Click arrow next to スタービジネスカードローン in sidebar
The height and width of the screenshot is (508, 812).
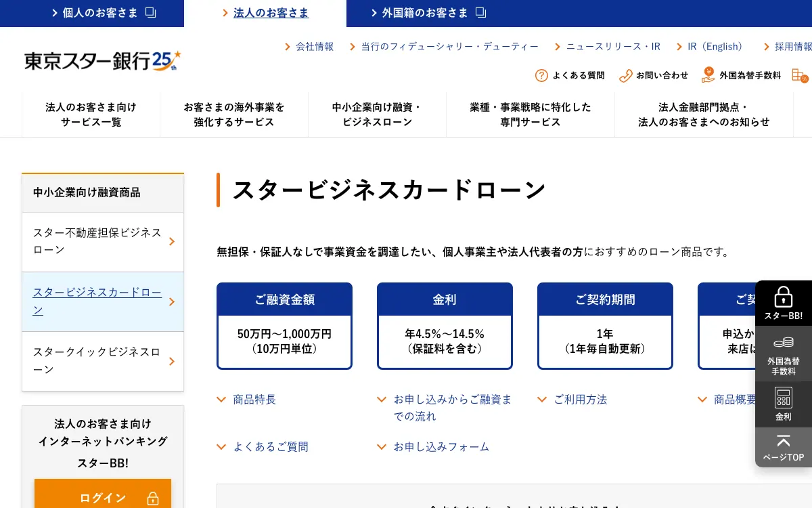(x=172, y=301)
